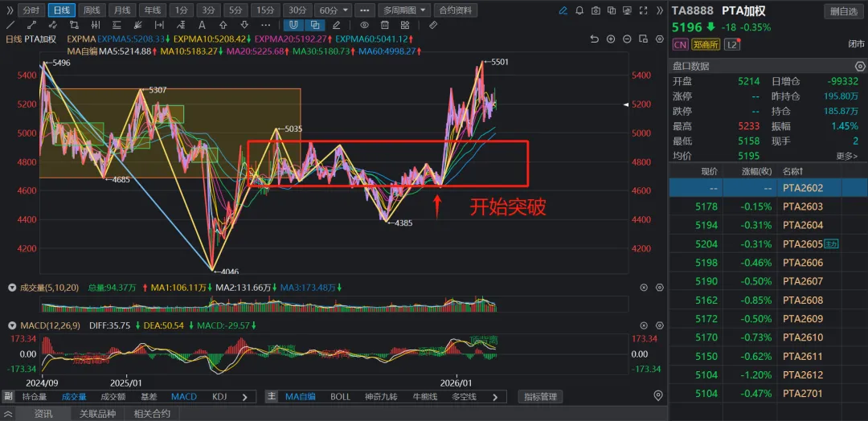Open the 60分 period dropdown
The width and height of the screenshot is (868, 421).
point(335,10)
